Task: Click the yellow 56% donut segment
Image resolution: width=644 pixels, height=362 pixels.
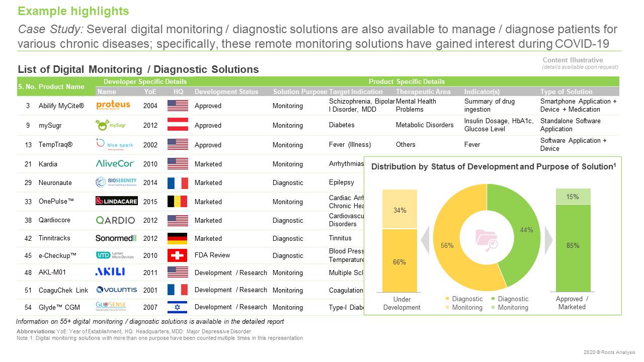Action: point(447,245)
